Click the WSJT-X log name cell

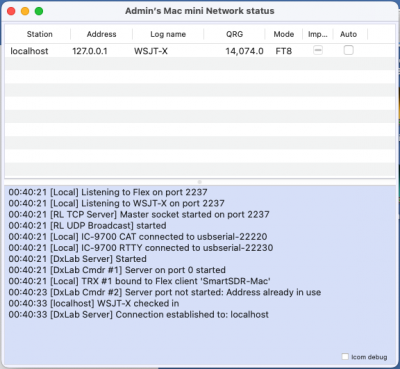click(x=151, y=51)
